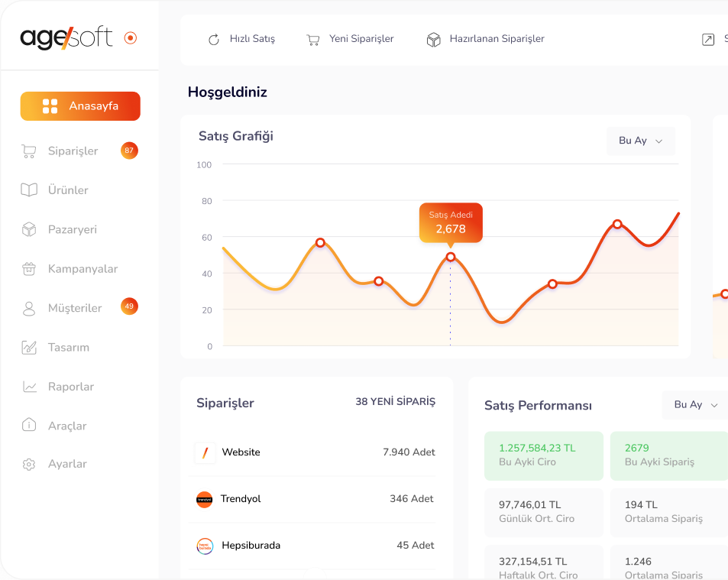Open the Bu Ay dropdown in Satış Grafiği
The image size is (728, 580).
click(x=640, y=141)
